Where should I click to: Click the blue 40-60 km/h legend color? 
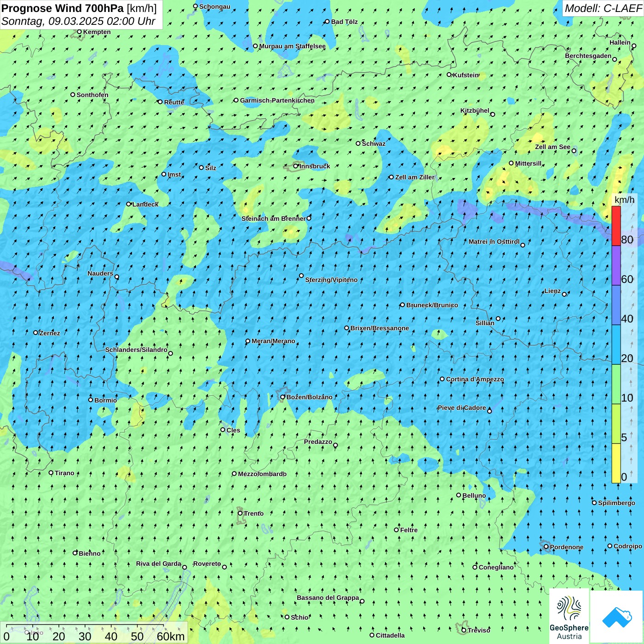click(x=616, y=305)
